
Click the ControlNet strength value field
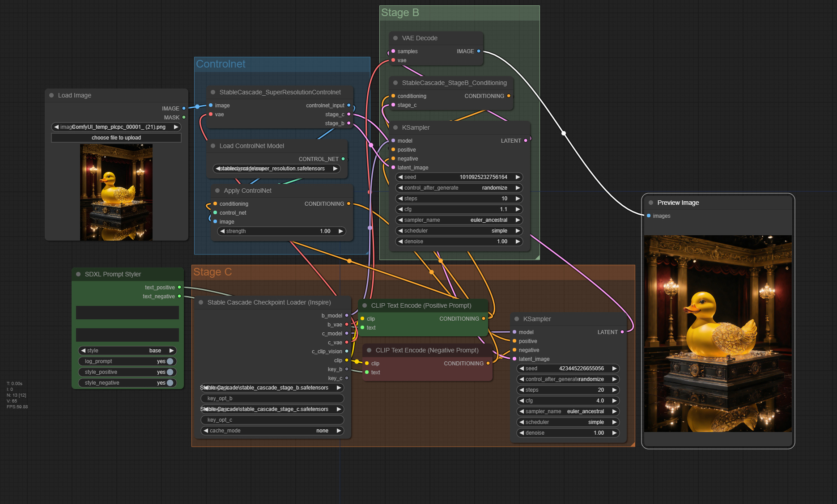(x=282, y=231)
